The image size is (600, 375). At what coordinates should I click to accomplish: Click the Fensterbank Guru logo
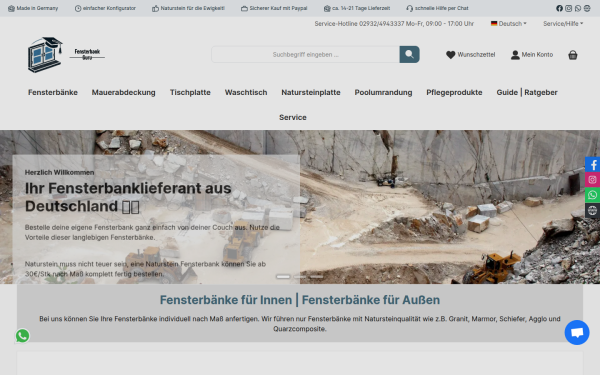(65, 55)
